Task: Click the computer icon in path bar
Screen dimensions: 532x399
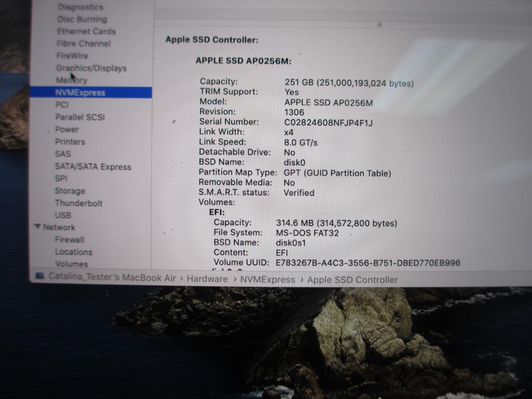Action: point(39,276)
